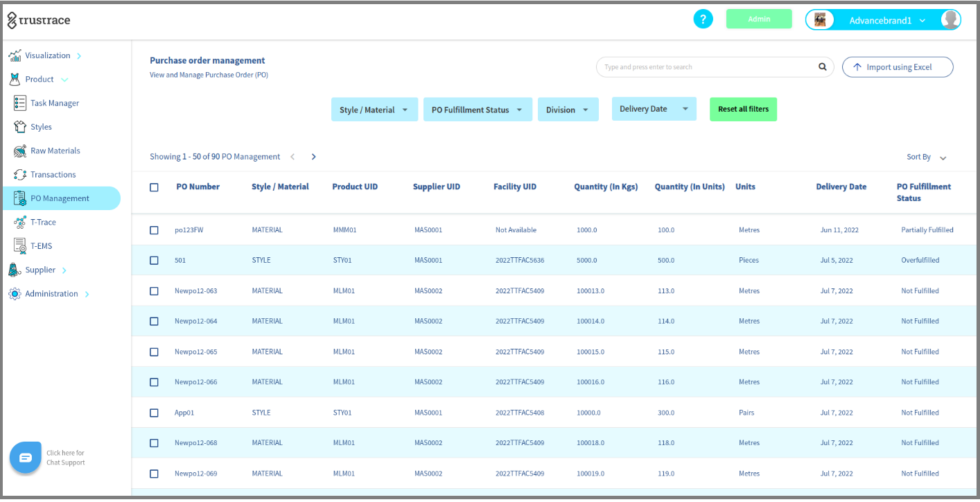Expand the Visualization menu chevron

(79, 55)
